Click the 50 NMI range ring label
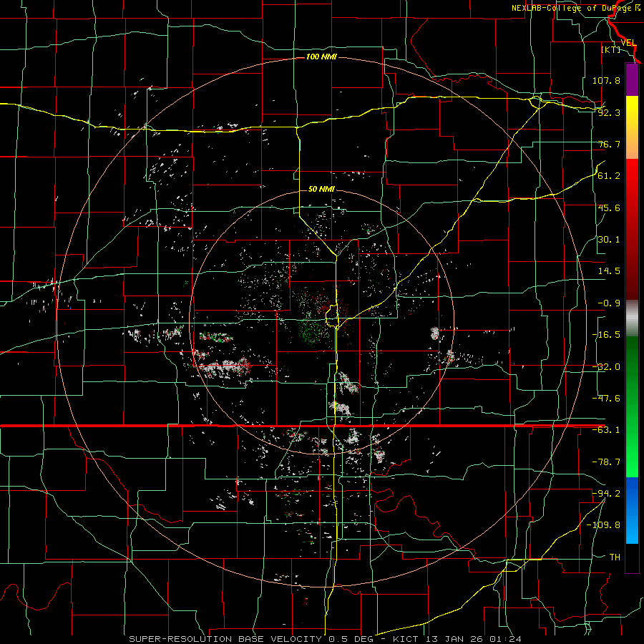Image resolution: width=644 pixels, height=644 pixels. tap(321, 189)
